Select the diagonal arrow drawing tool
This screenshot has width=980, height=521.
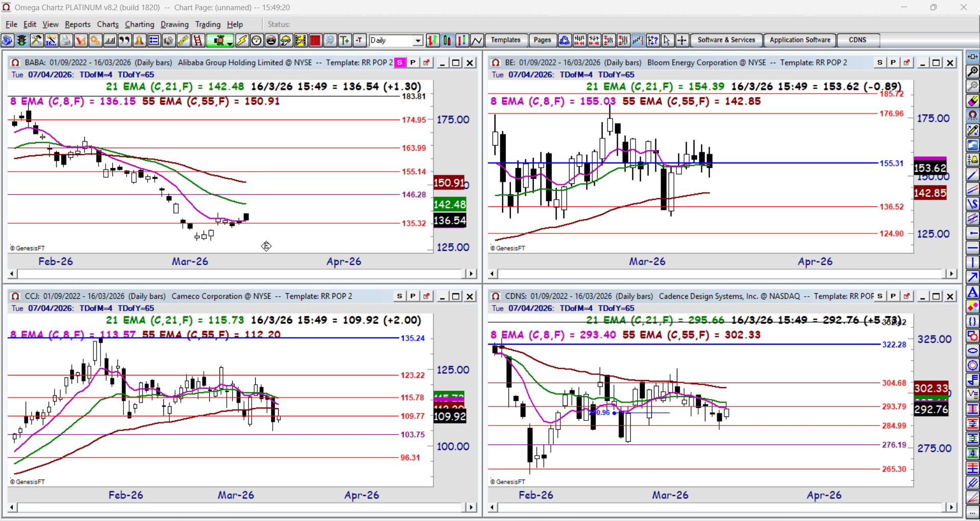[x=973, y=277]
